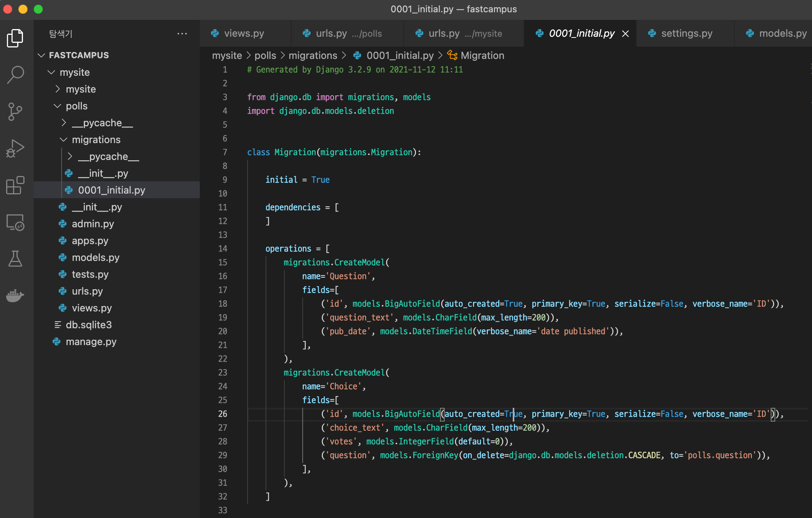
Task: Open models.py in file tree
Action: 95,257
